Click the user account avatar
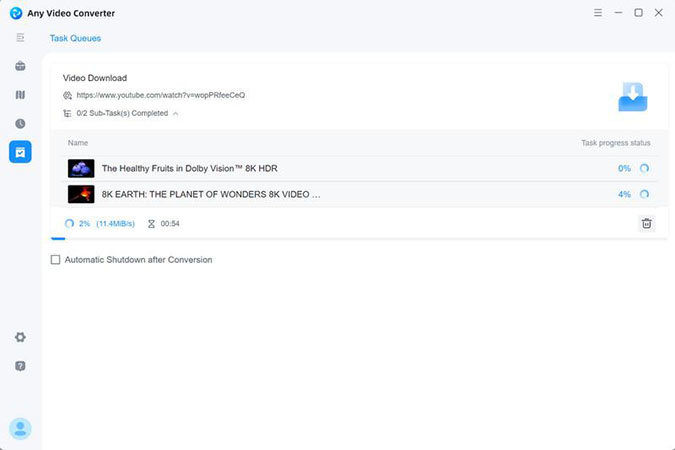Viewport: 675px width, 450px height. [x=20, y=428]
